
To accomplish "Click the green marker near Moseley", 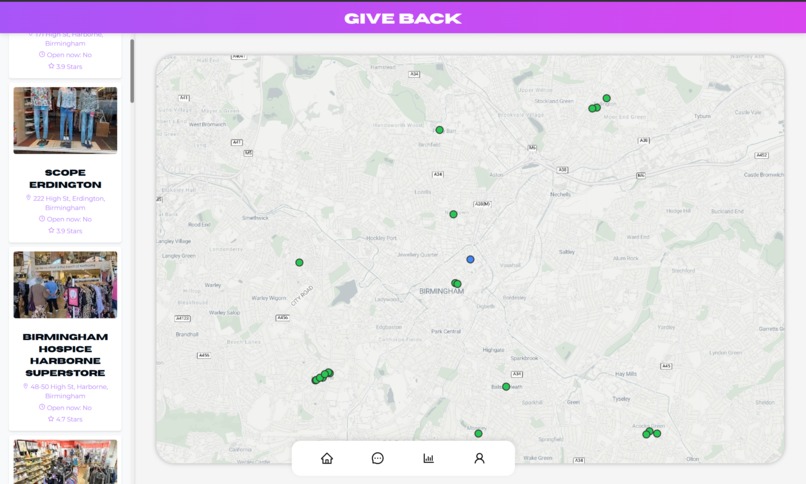I will (x=478, y=434).
